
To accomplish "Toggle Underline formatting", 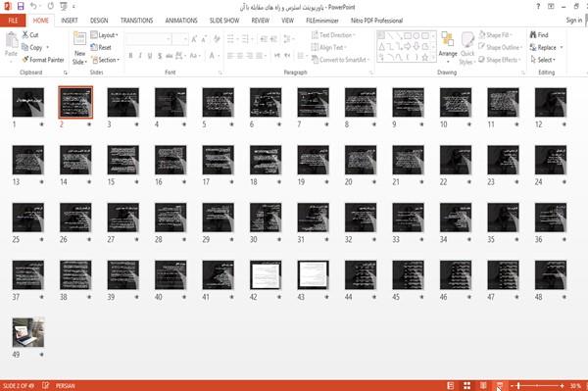I will point(150,56).
